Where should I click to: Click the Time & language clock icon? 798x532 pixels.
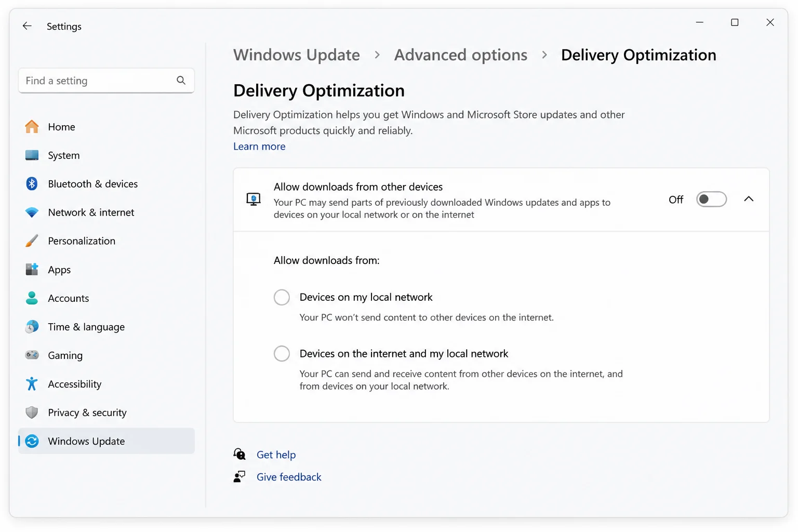click(32, 327)
